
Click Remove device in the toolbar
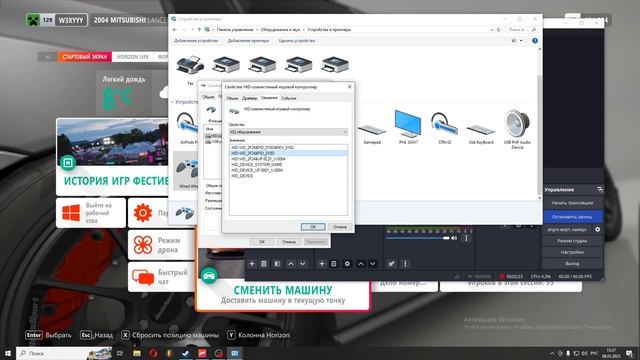click(x=297, y=41)
